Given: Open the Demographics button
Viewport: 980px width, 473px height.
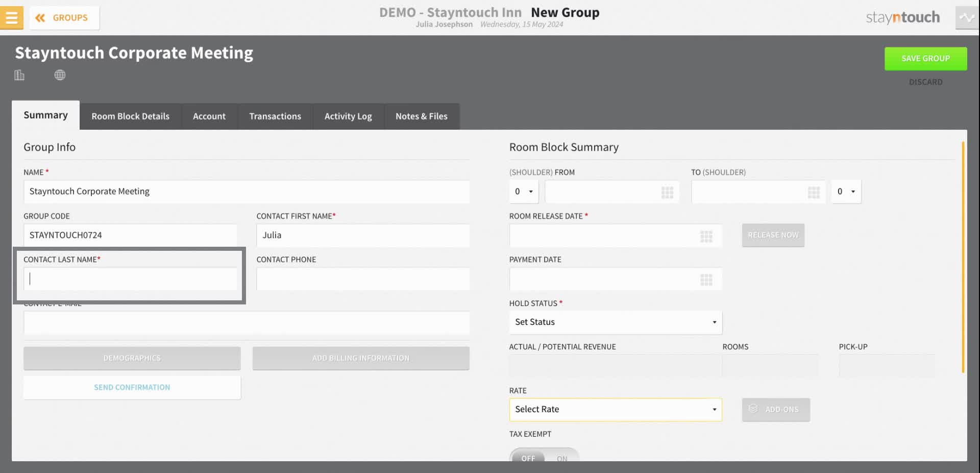Looking at the screenshot, I should pos(132,359).
